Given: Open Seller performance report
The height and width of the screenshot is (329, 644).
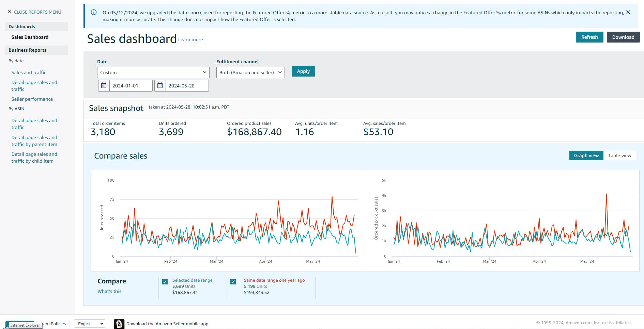Looking at the screenshot, I should pos(32,99).
